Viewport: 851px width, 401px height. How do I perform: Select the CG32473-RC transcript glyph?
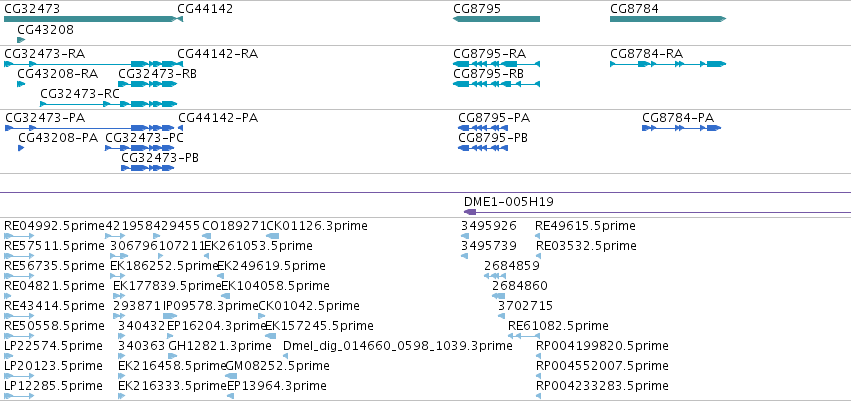(109, 104)
